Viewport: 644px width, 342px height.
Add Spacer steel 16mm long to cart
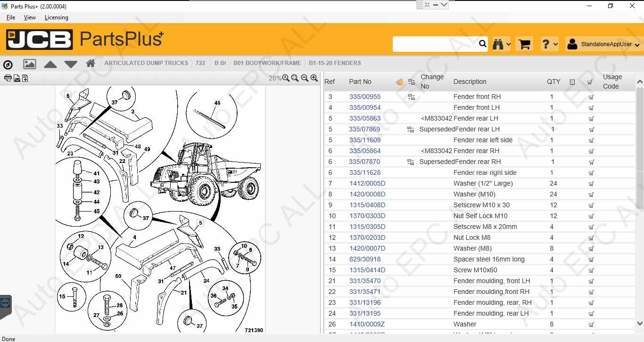click(x=591, y=260)
